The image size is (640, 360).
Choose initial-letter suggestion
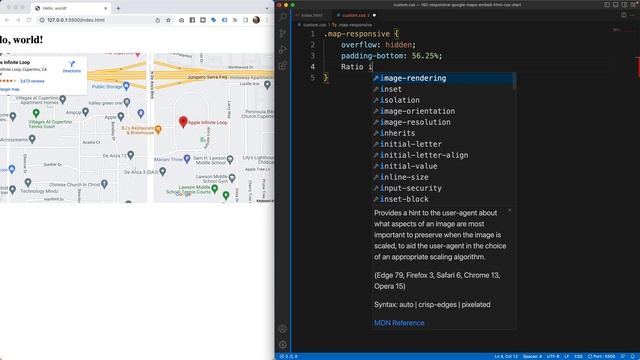pos(443,144)
